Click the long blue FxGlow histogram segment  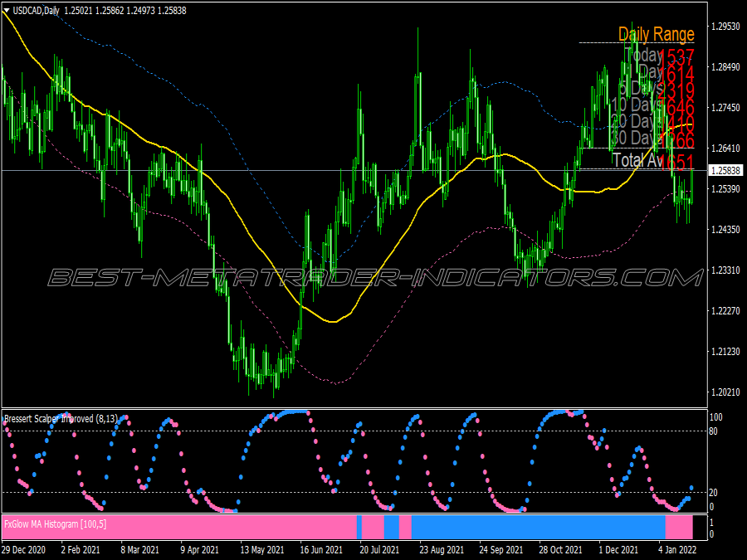[x=539, y=527]
